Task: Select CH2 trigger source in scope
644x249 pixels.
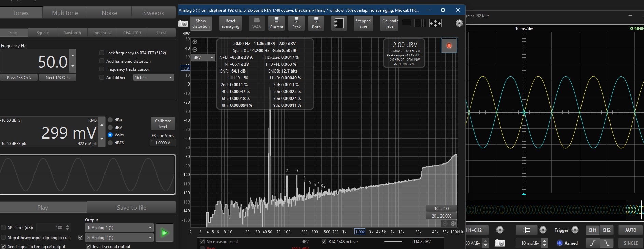Action: [606, 230]
